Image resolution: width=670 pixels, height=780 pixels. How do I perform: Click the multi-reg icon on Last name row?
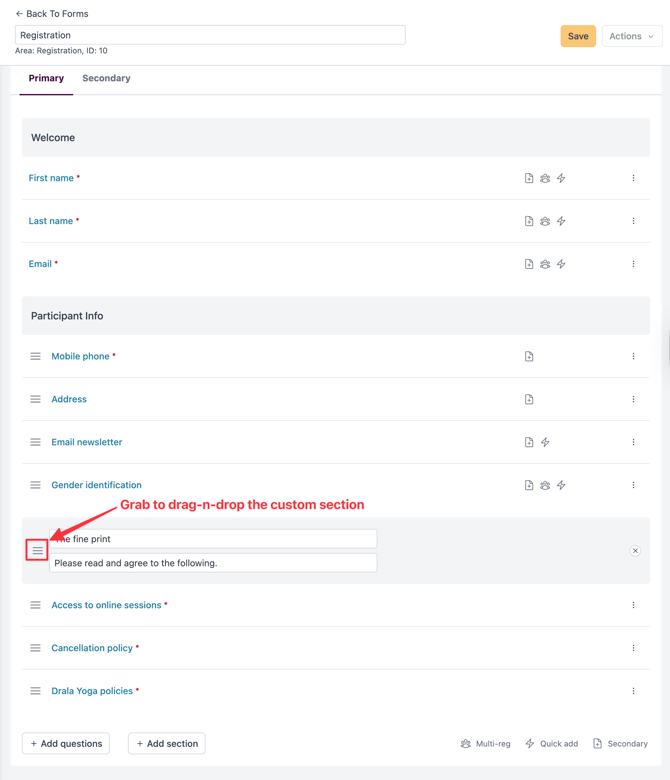point(545,221)
